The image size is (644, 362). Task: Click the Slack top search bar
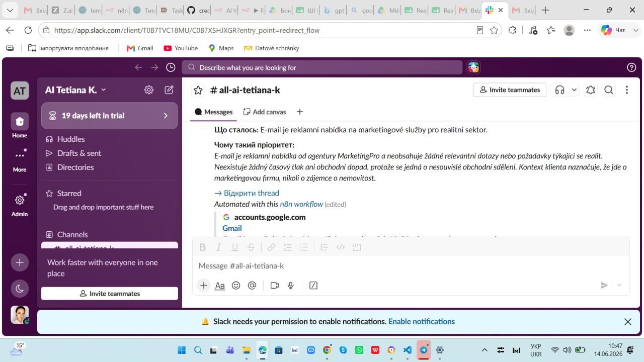pyautogui.click(x=322, y=67)
